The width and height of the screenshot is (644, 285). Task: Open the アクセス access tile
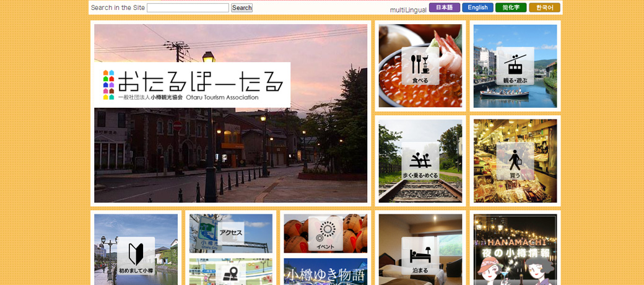pos(231,233)
